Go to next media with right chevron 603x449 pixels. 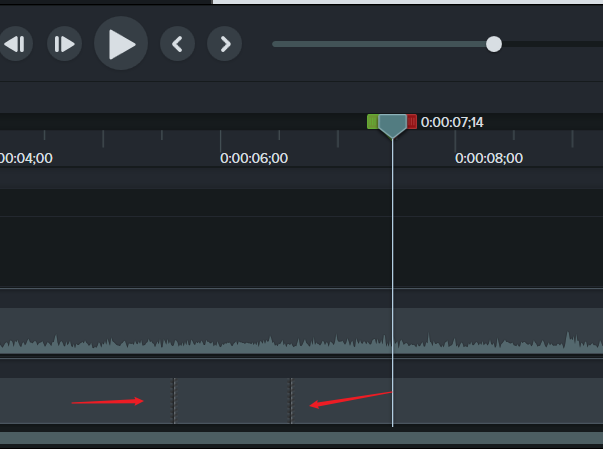point(225,44)
